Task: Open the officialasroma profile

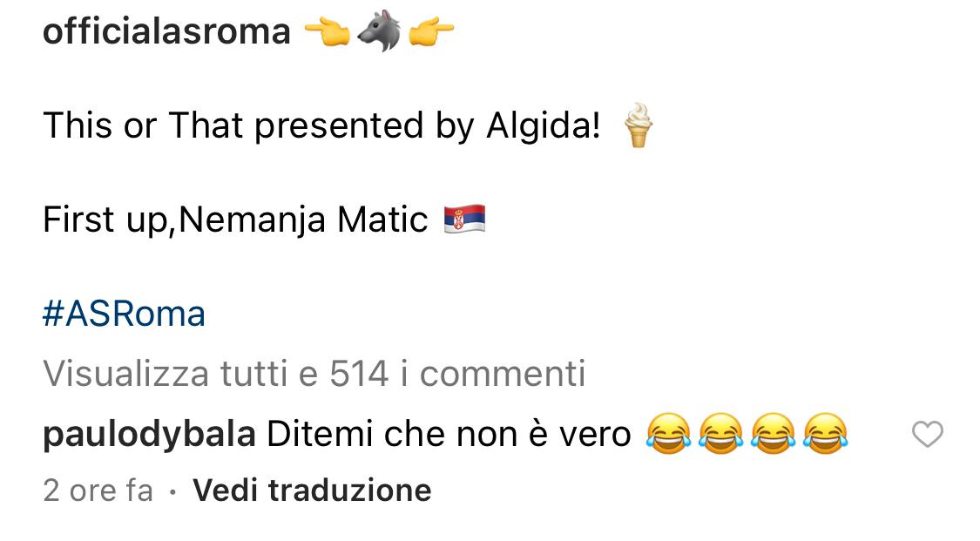Action: click(x=167, y=31)
